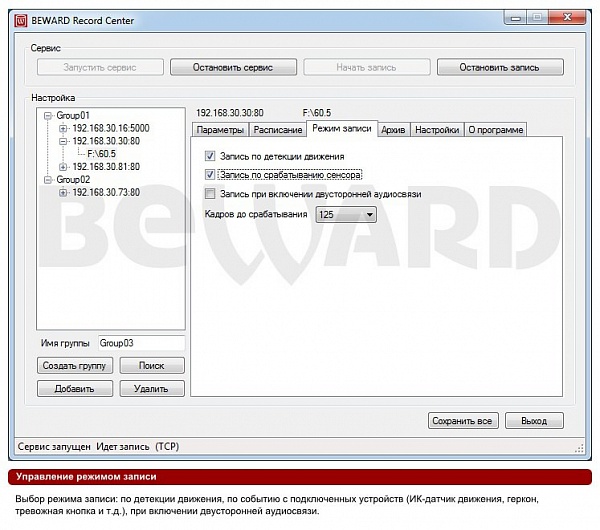Select camera 192.168.30.30:80 in tree
The width and height of the screenshot is (600, 530).
click(x=106, y=141)
